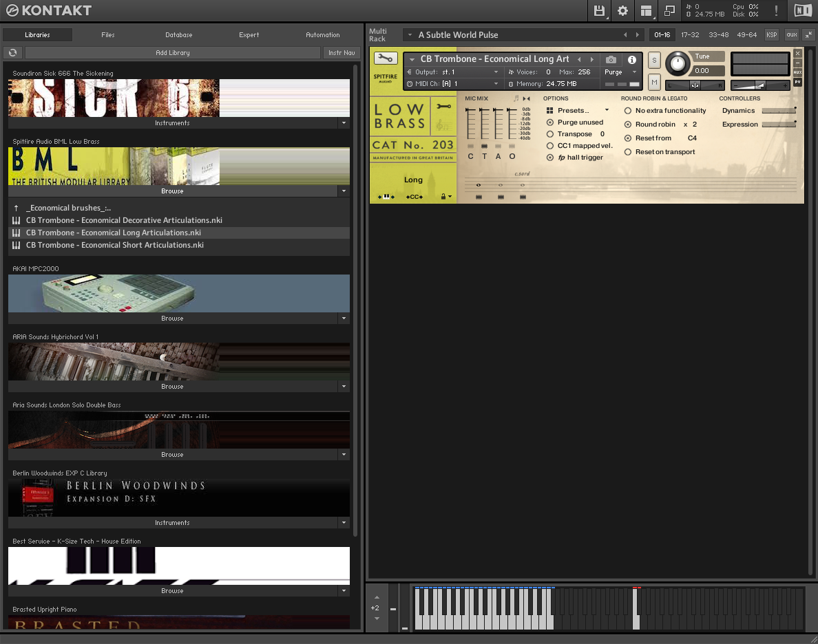Open Berlin Woodwinds Instruments button

tap(173, 522)
